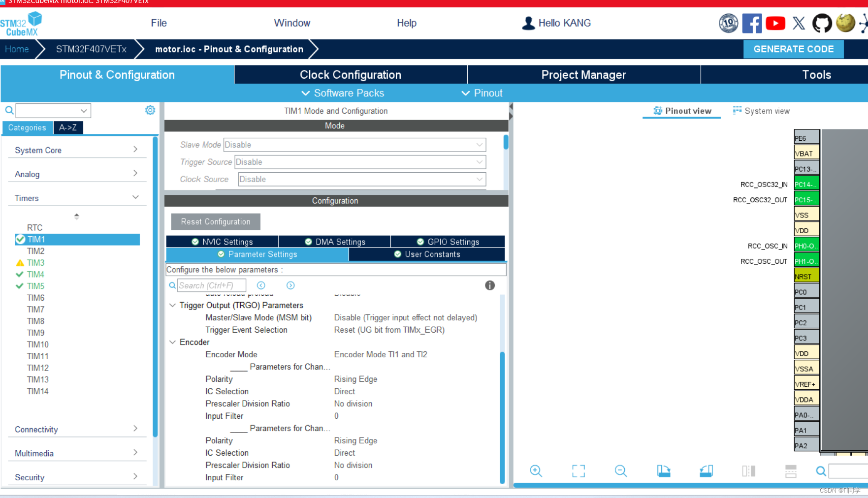Image resolution: width=868 pixels, height=498 pixels.
Task: Click the STM32F407VETx breadcrumb
Action: 91,49
